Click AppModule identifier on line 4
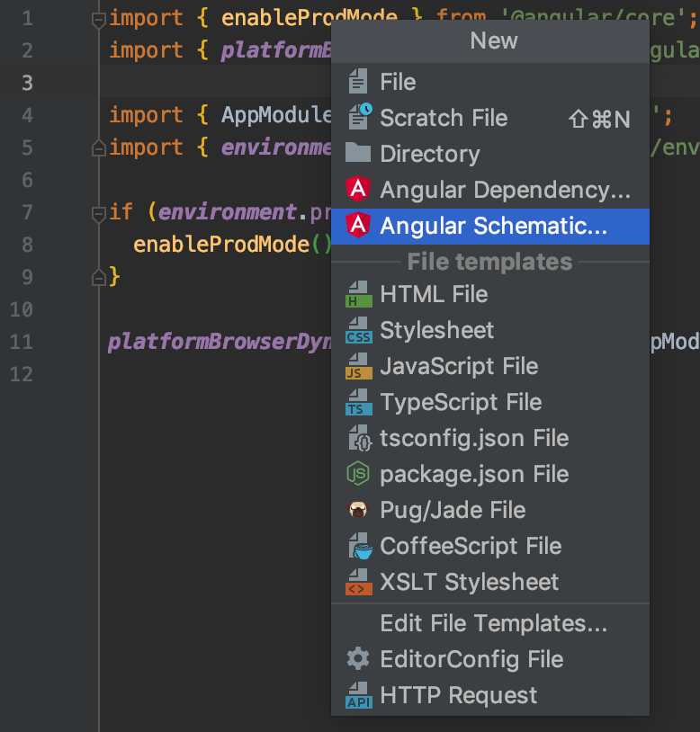Viewport: 700px width, 732px height. click(276, 115)
